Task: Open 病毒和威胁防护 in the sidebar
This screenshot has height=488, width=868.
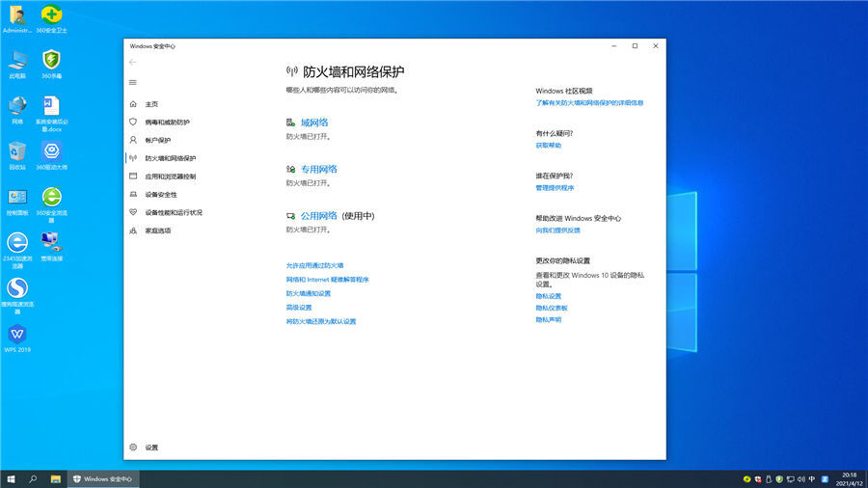Action: (x=167, y=122)
